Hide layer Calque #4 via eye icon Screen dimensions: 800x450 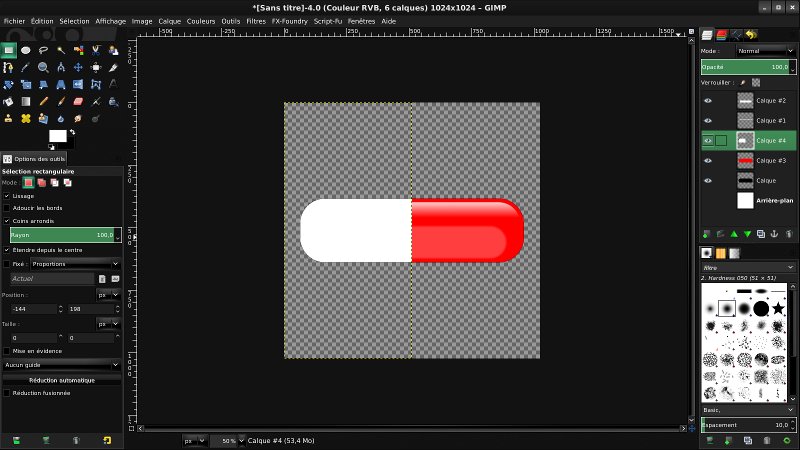click(x=708, y=140)
